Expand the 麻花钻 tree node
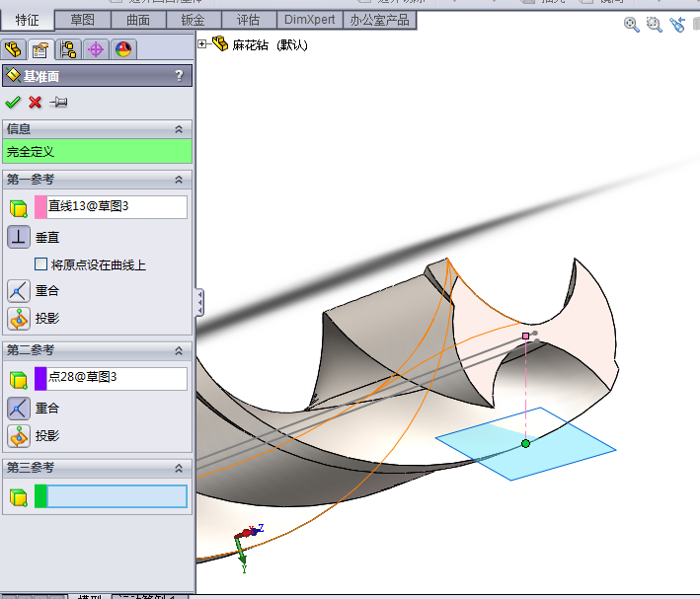This screenshot has height=599, width=700. click(x=202, y=43)
